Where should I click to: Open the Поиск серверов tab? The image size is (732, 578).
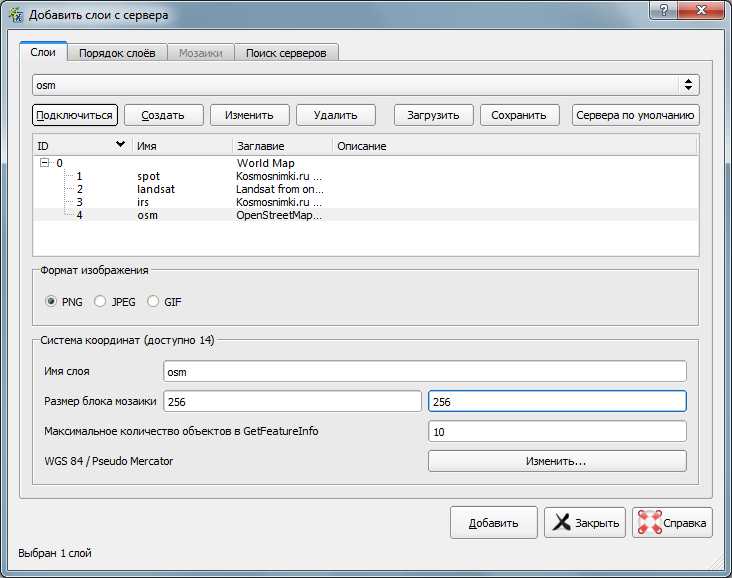click(286, 53)
